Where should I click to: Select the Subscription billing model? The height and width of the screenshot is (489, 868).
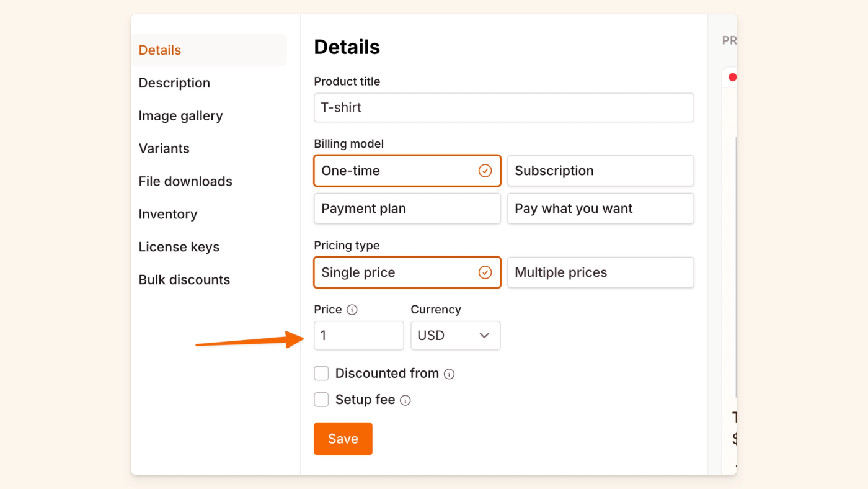point(600,171)
